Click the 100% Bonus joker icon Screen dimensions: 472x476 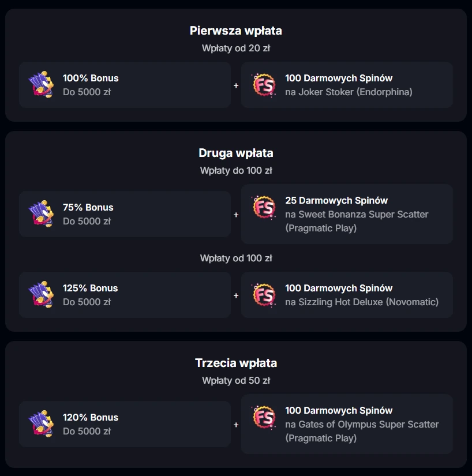[41, 85]
